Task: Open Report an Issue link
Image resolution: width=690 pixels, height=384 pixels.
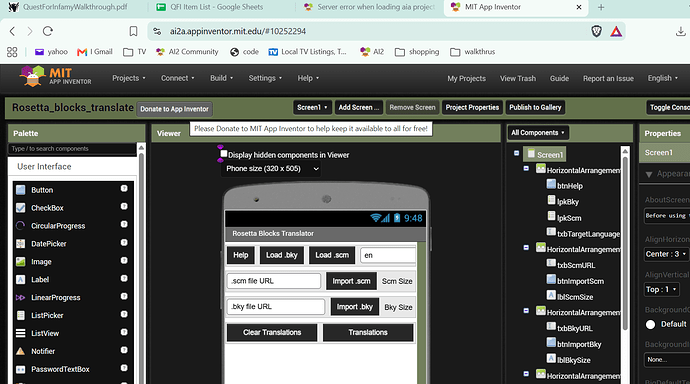Action: (608, 78)
